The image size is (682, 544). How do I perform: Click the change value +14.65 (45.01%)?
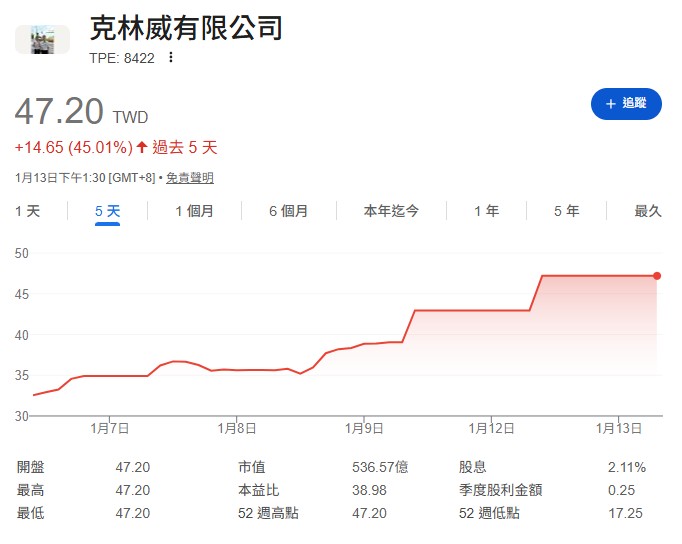(74, 147)
